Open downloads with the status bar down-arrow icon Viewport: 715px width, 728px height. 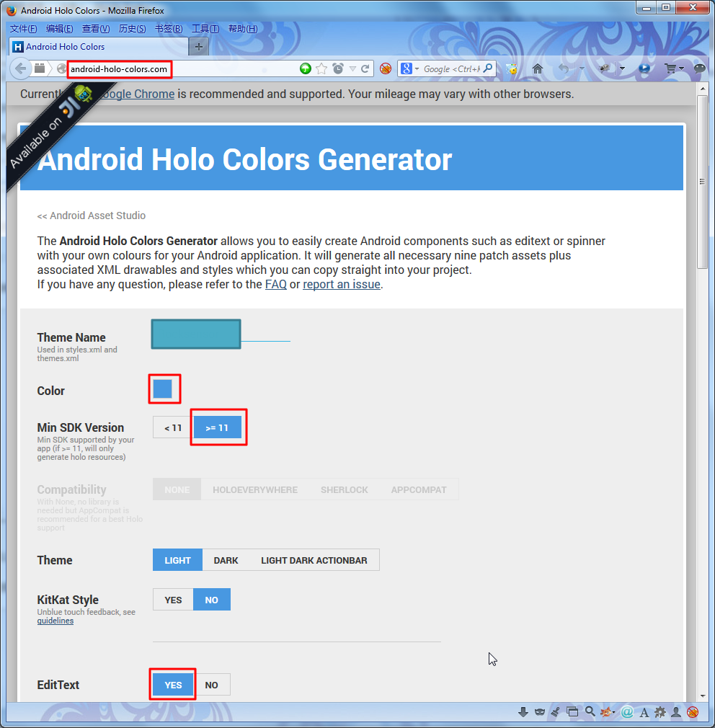523,711
